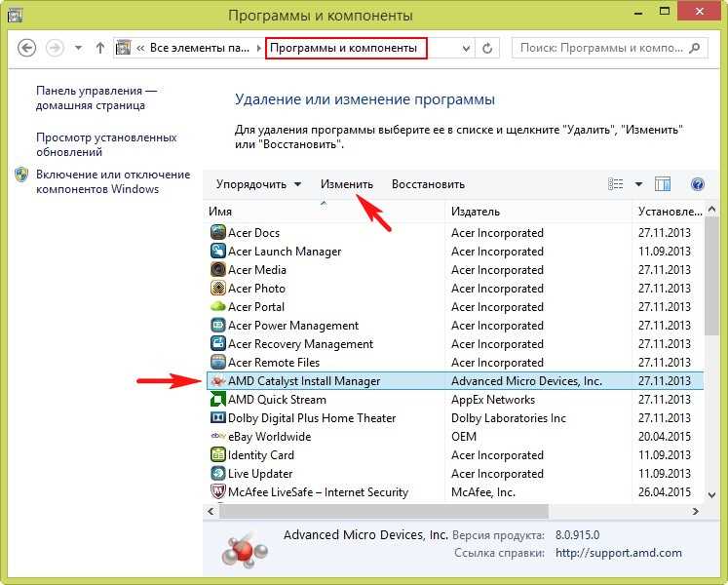The image size is (728, 585).
Task: Click the shield icon beside Windows components link
Action: [21, 175]
